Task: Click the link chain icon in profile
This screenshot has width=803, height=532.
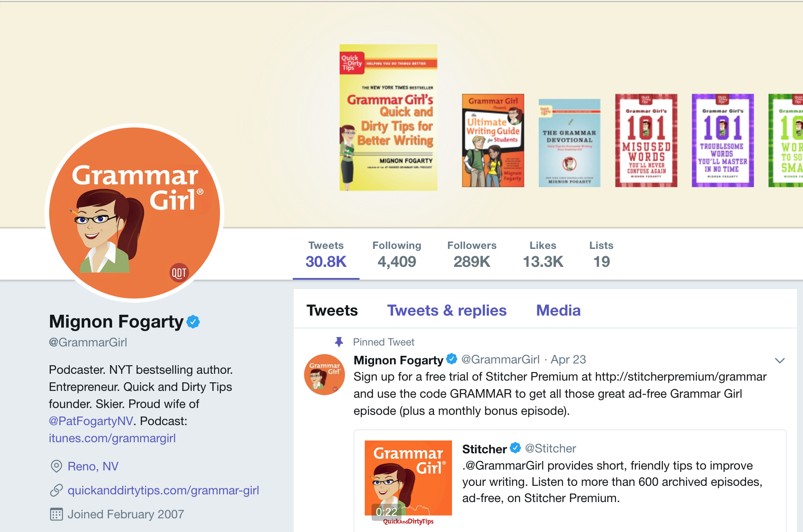Action: 56,490
